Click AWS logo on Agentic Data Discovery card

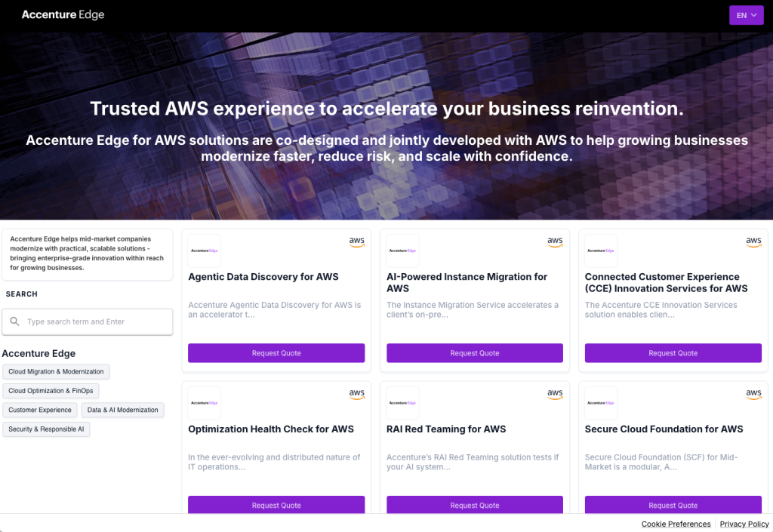coord(357,242)
